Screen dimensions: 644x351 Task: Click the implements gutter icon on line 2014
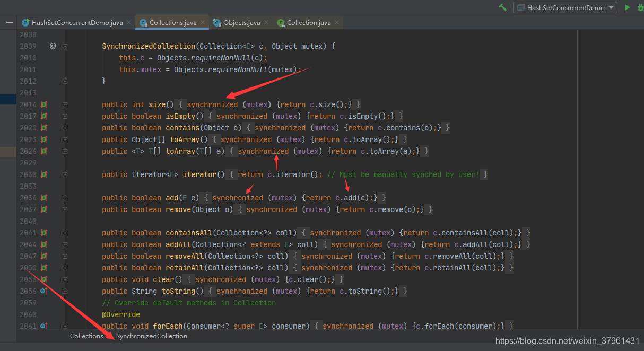[43, 104]
